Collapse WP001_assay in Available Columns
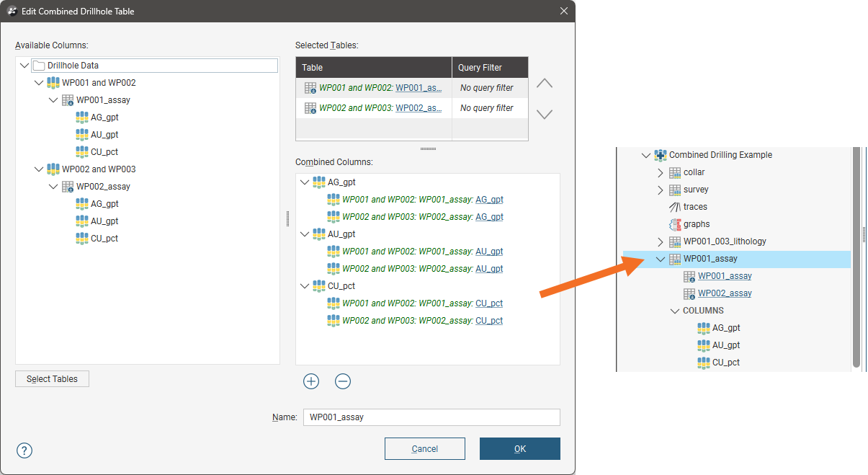This screenshot has height=475, width=868. pos(53,100)
